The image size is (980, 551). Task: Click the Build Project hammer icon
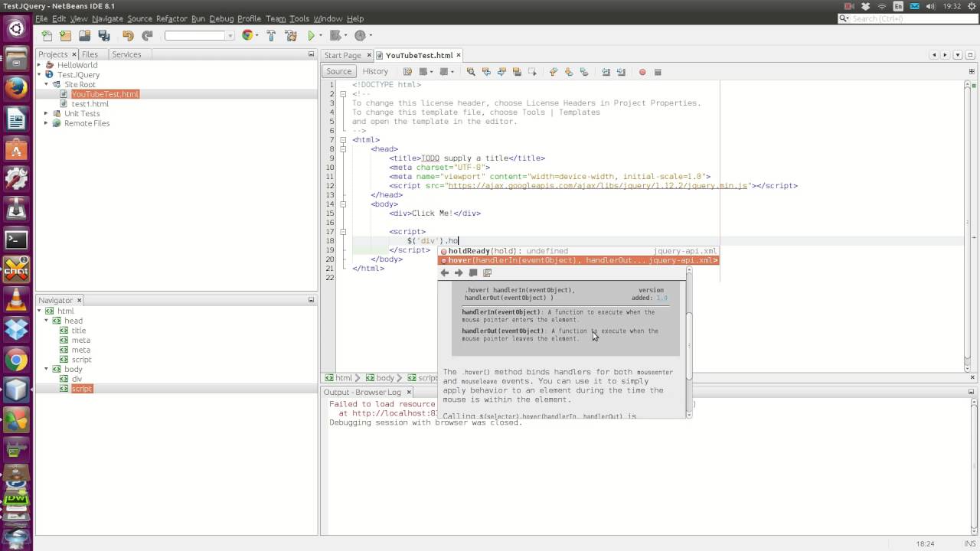tap(272, 35)
